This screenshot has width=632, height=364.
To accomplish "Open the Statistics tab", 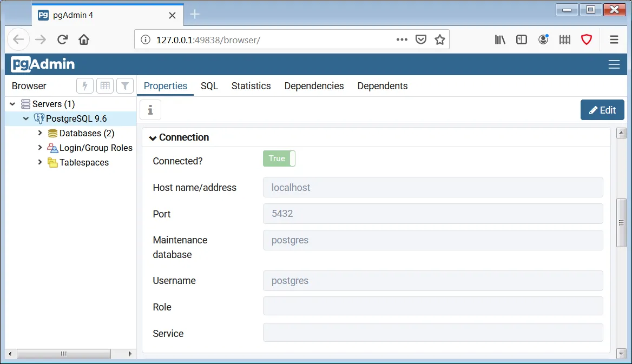I will [x=251, y=86].
